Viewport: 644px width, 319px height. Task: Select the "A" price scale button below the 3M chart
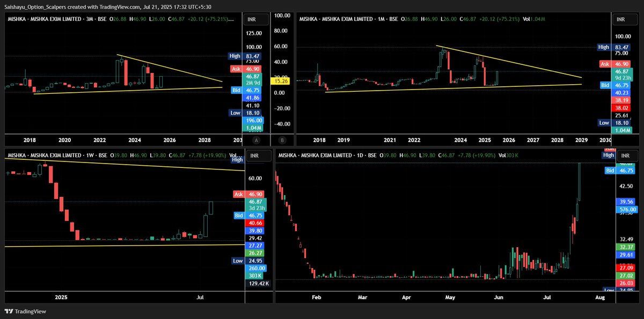pyautogui.click(x=256, y=140)
